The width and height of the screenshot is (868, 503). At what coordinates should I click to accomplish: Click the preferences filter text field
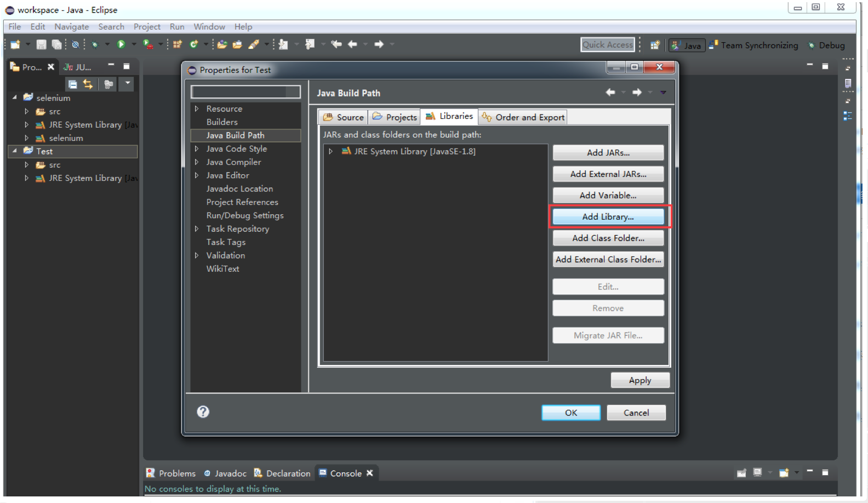(x=245, y=92)
